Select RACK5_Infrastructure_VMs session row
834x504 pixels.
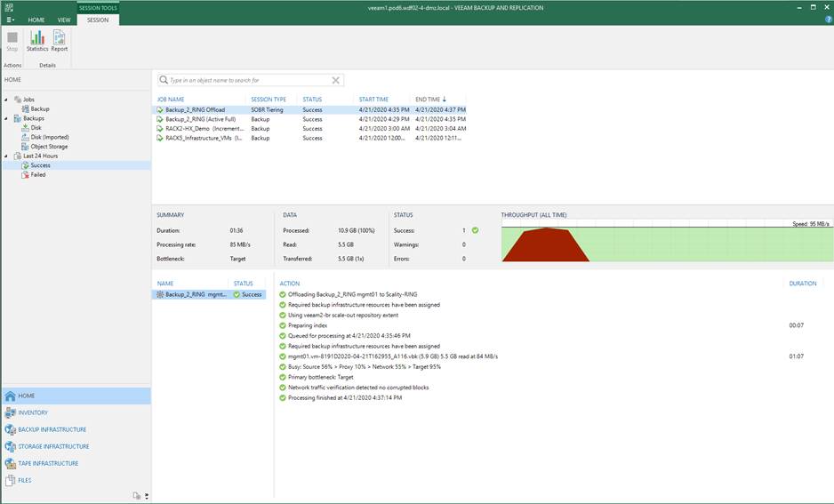311,139
